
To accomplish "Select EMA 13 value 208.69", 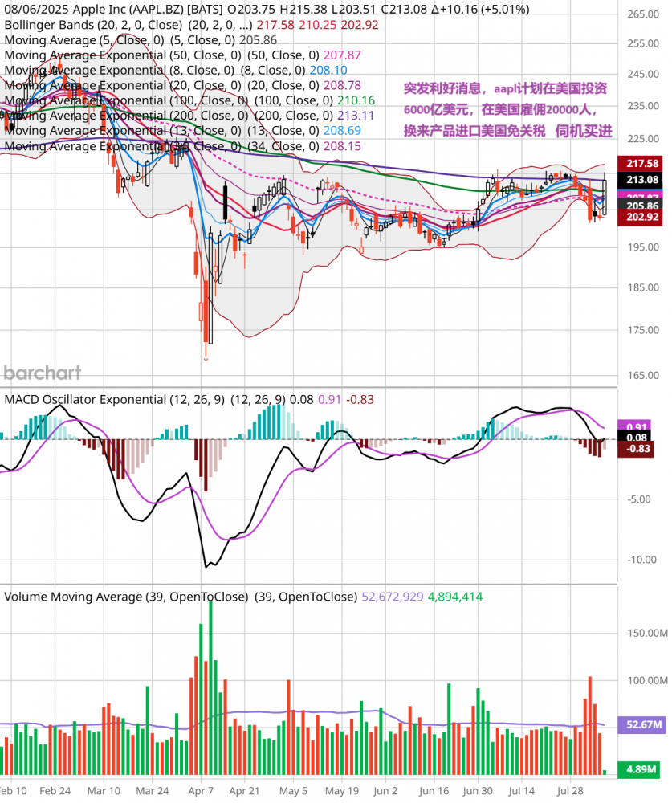I will pyautogui.click(x=342, y=131).
